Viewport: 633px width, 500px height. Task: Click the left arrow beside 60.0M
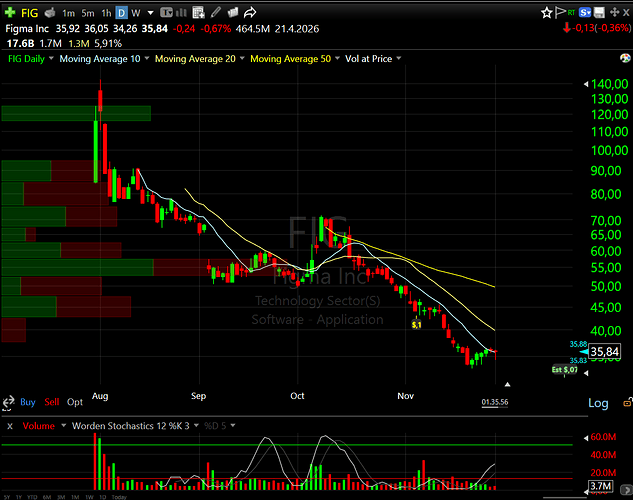(586, 438)
